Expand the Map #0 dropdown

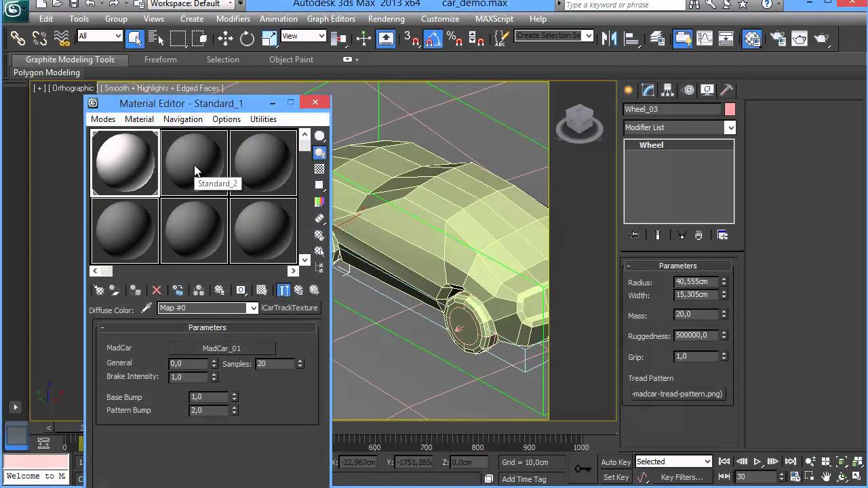[x=253, y=308]
